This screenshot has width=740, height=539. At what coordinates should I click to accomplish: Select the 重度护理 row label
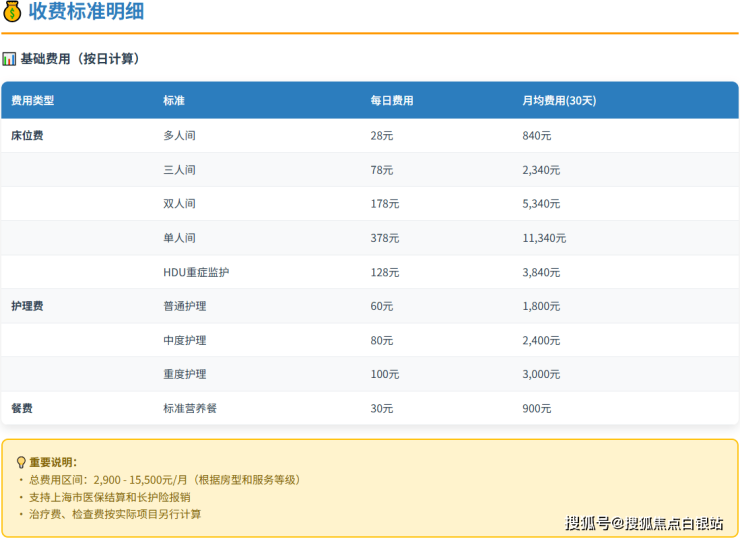click(x=185, y=374)
